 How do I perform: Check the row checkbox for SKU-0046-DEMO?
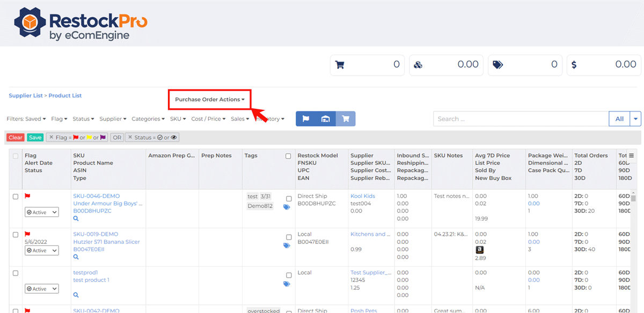pyautogui.click(x=16, y=197)
